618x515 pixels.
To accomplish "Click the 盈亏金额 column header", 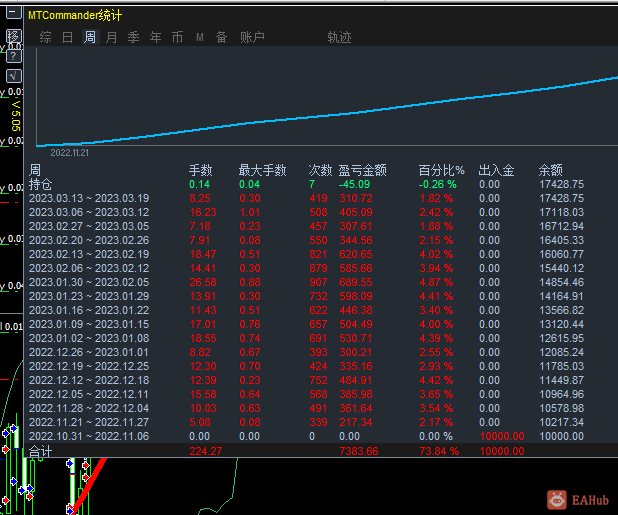I will point(362,170).
